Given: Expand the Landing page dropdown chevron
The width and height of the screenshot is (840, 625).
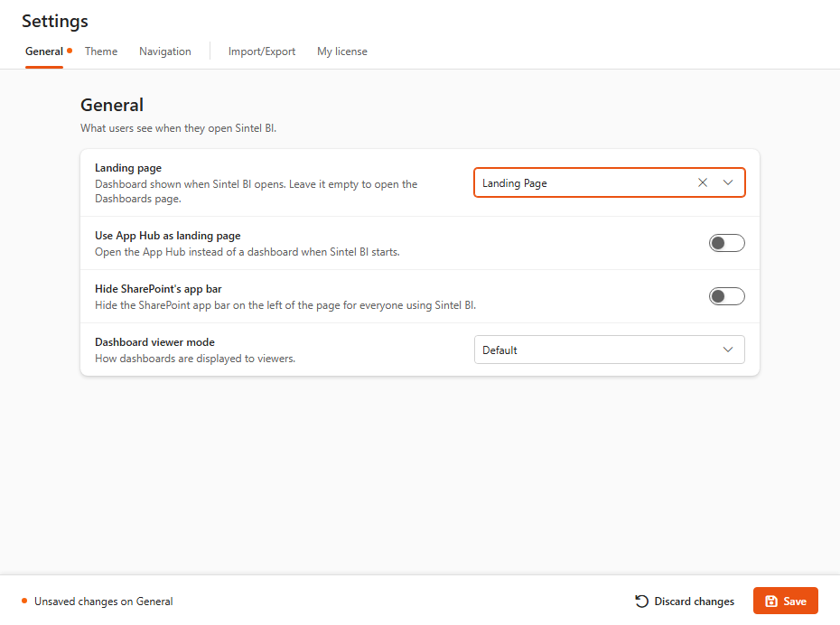Looking at the screenshot, I should click(727, 182).
